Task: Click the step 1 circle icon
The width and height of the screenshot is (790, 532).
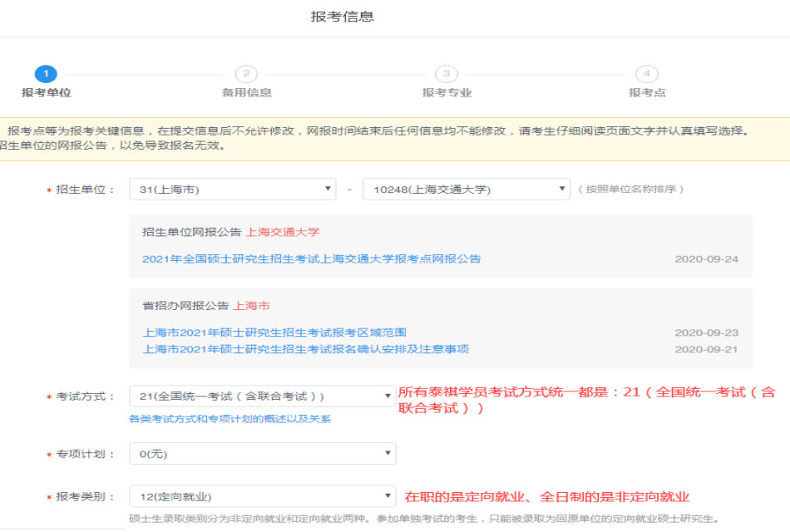Action: 46,74
